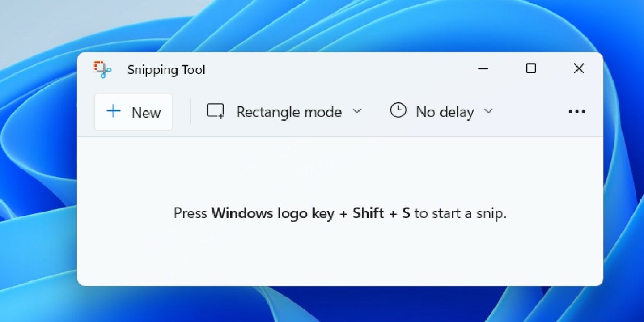The image size is (644, 322).
Task: Click the bold "Windows logo key" text
Action: tap(273, 213)
